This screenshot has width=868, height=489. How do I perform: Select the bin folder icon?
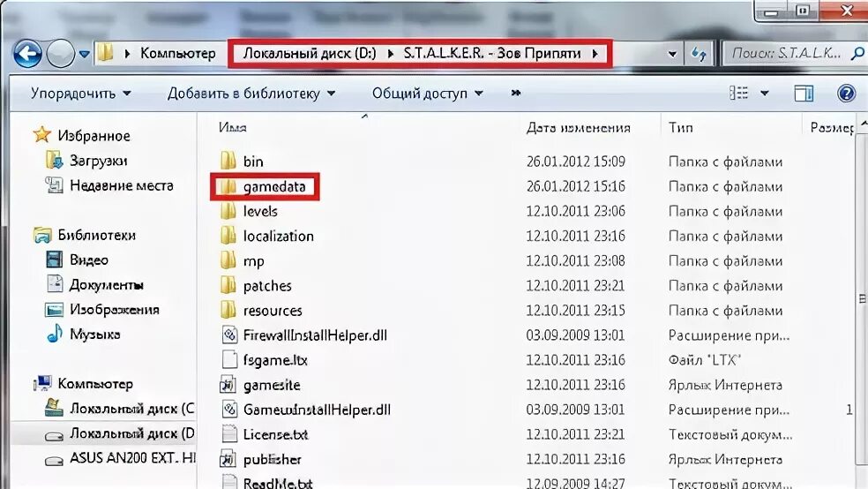point(228,161)
